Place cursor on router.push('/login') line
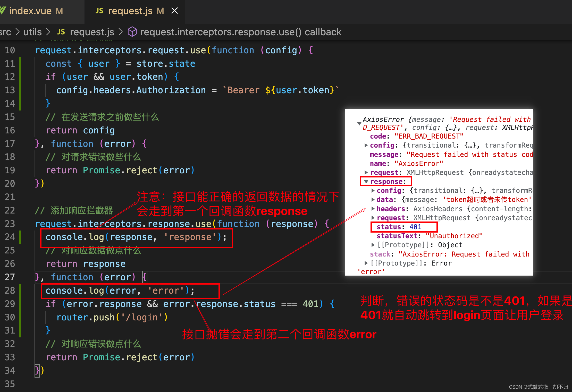Viewport: 572px width, 392px height. (x=112, y=317)
